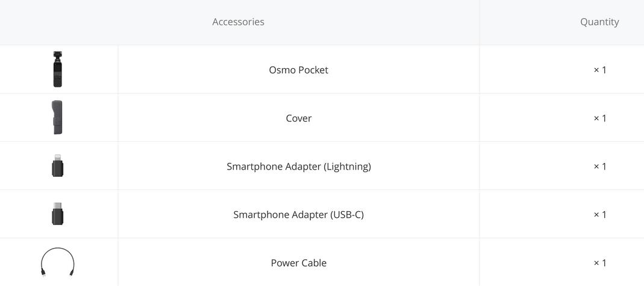Click the Osmo Pocket camera image

(57, 69)
